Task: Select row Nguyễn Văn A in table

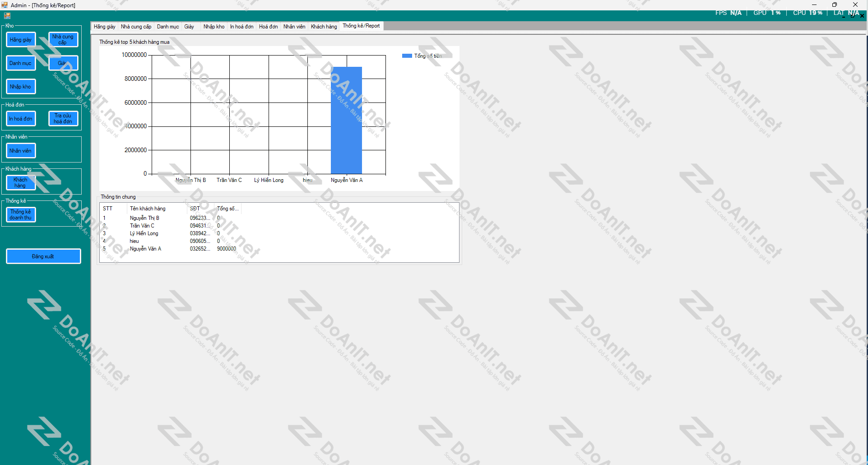Action: (171, 249)
